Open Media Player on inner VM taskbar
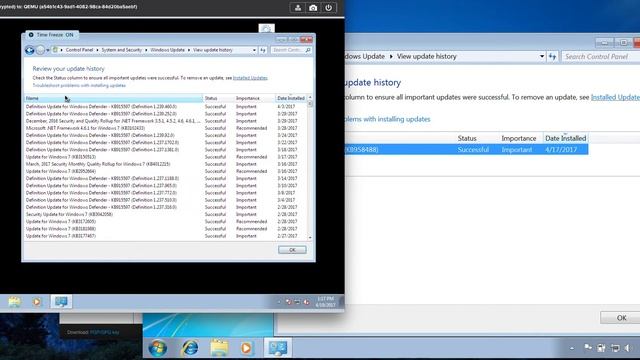The width and height of the screenshot is (640, 360). coord(37,302)
